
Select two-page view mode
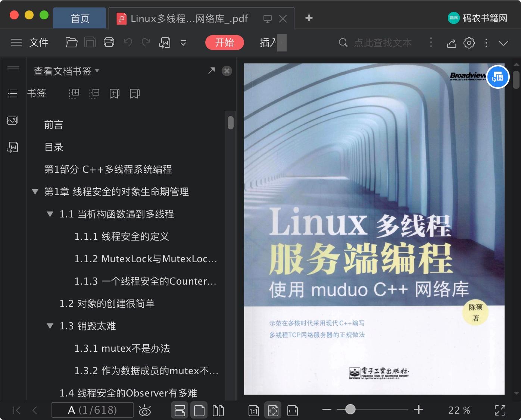click(218, 411)
